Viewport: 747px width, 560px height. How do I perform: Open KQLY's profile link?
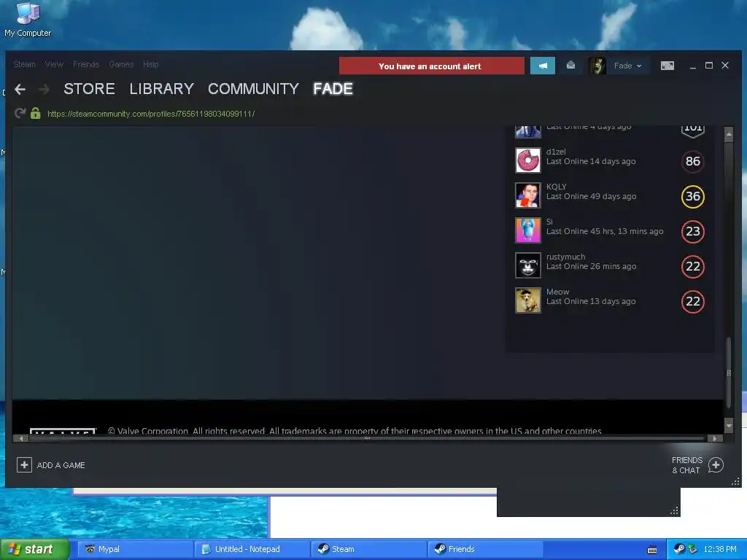[556, 187]
